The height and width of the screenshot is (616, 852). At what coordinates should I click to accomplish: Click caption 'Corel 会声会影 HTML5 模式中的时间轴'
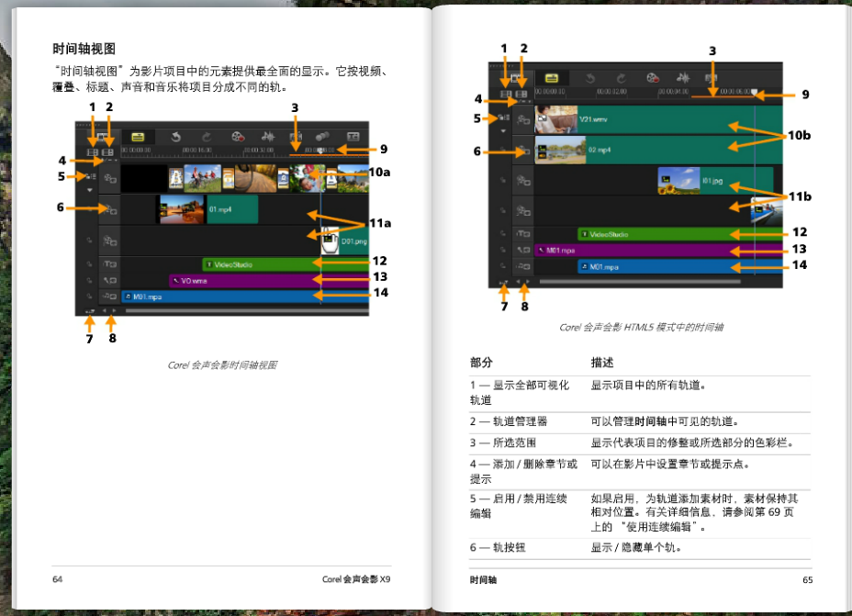click(641, 327)
